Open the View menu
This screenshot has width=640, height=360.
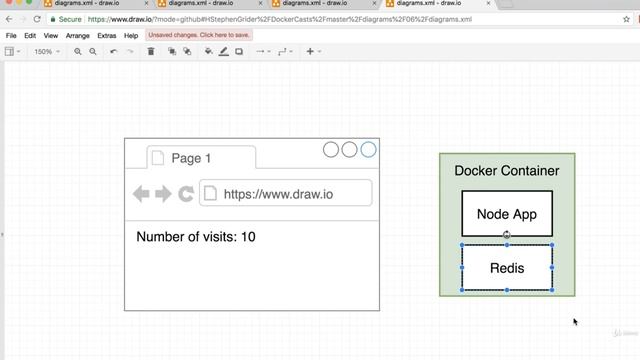(51, 36)
